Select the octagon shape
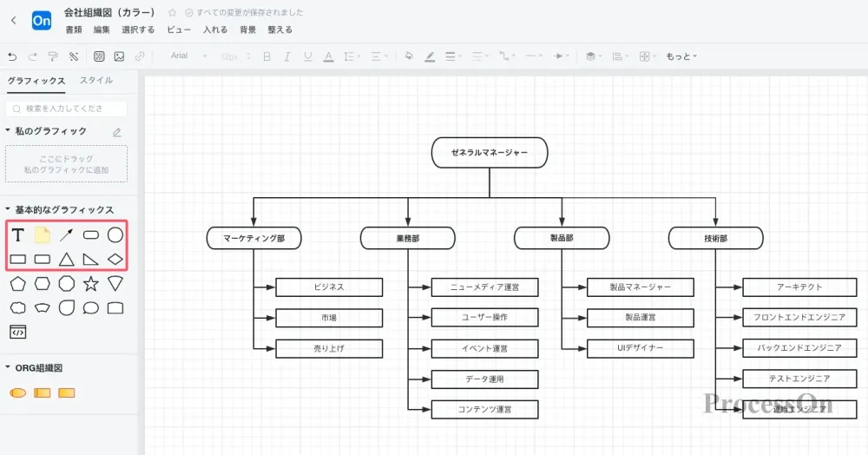The height and width of the screenshot is (455, 868). [x=67, y=284]
